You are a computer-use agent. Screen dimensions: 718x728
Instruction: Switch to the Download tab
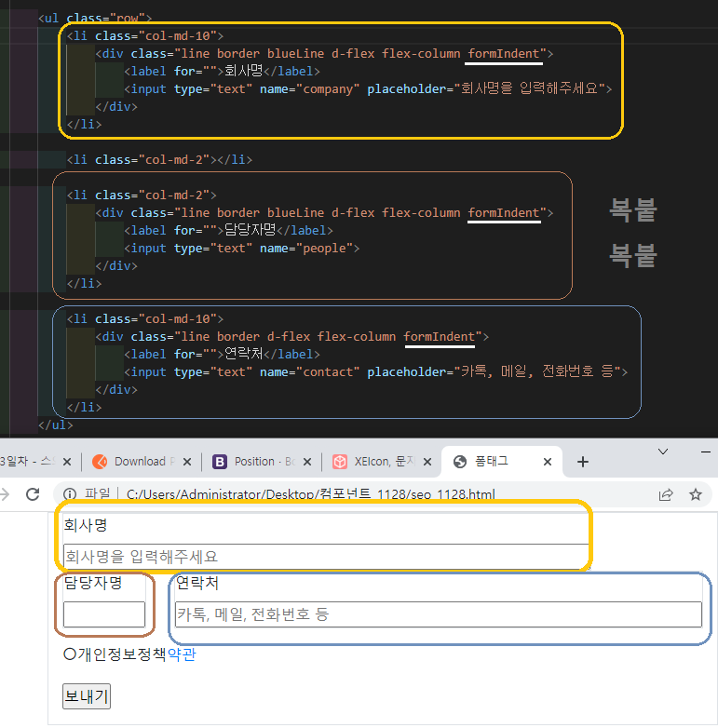142,462
